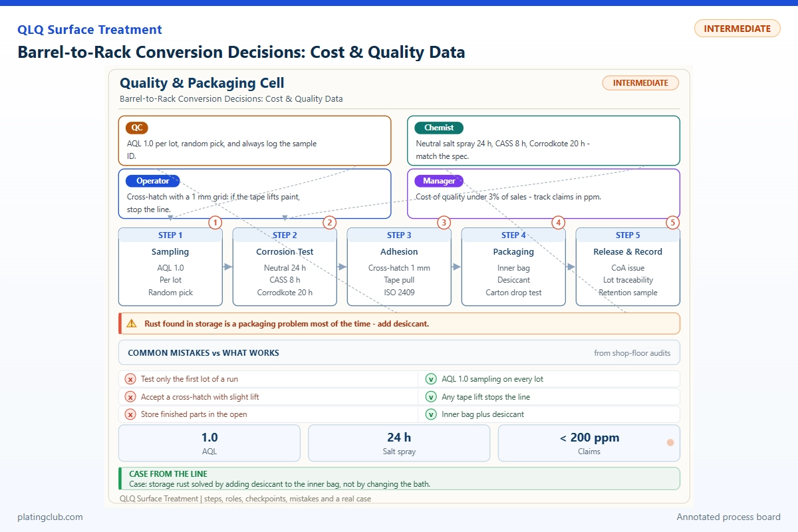Click 'Per lot' in the Sampling step
The height and width of the screenshot is (532, 798).
click(170, 280)
